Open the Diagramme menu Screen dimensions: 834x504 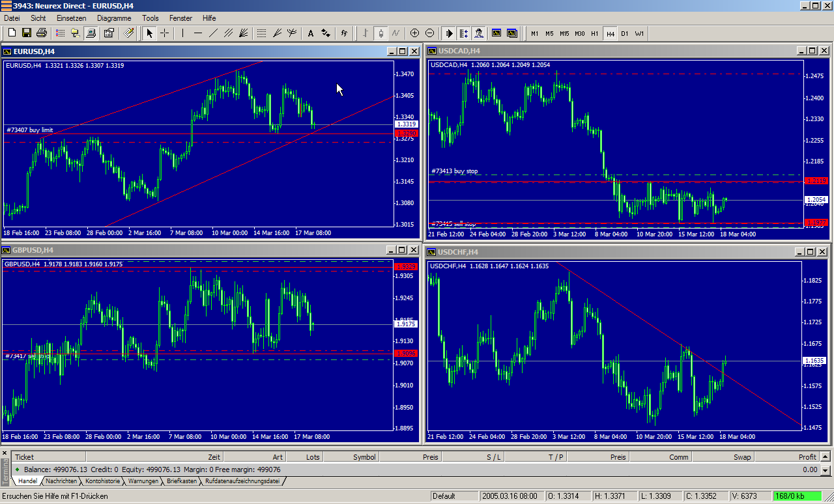114,18
